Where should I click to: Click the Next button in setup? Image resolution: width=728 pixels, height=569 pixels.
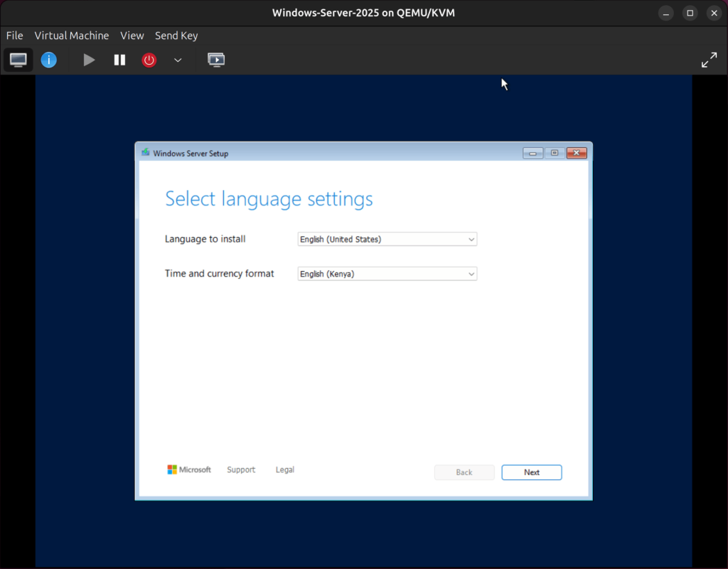pos(531,472)
